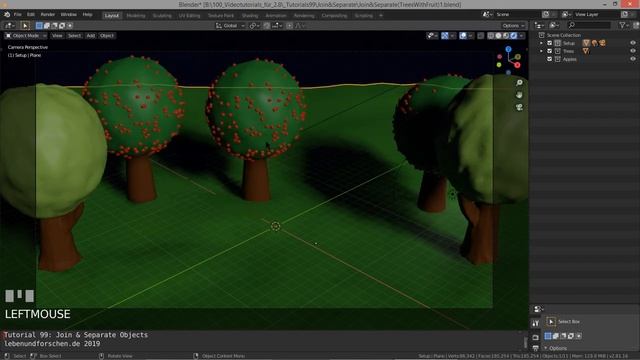
Task: Open the Global transform orientation dropdown
Action: point(230,25)
